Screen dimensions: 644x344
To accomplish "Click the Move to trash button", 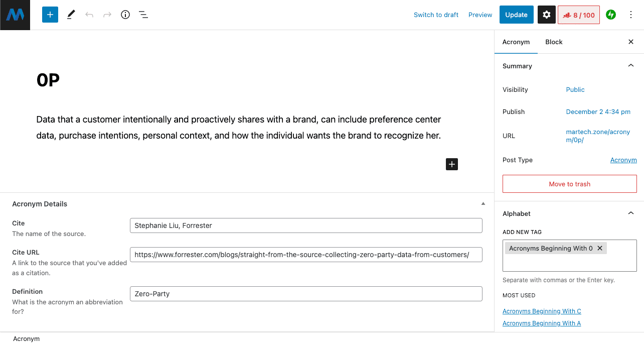I will point(569,184).
